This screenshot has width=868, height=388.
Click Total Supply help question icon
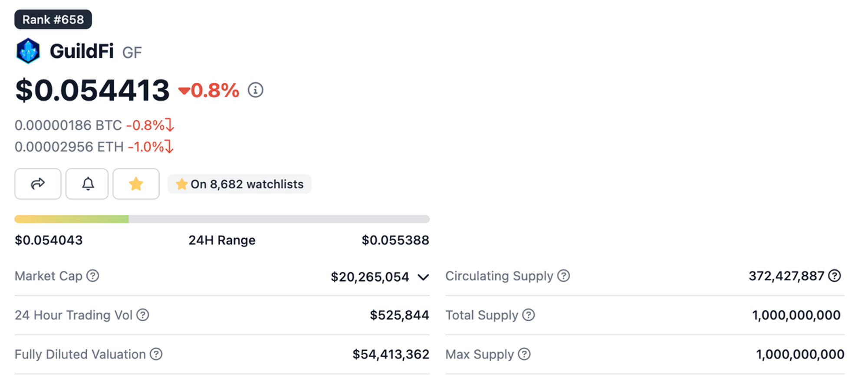[x=528, y=315]
